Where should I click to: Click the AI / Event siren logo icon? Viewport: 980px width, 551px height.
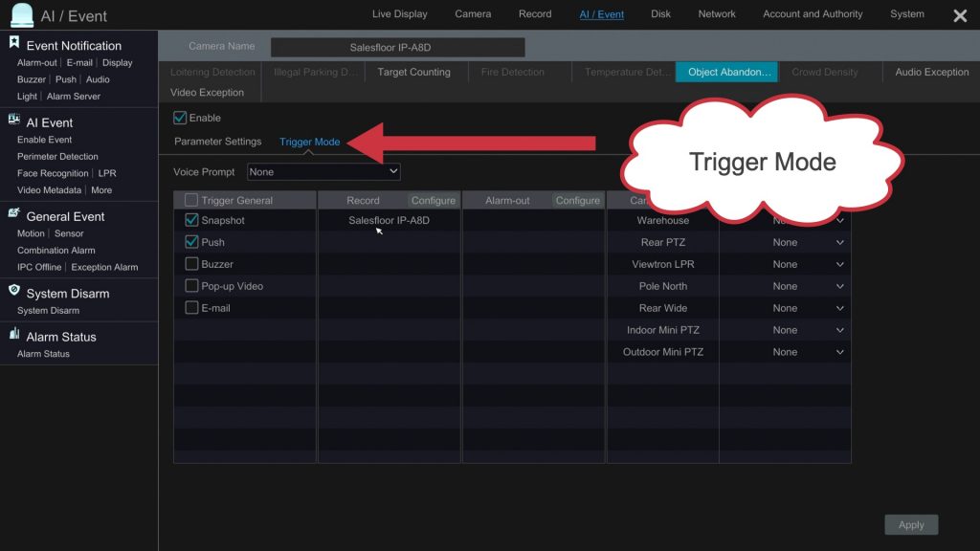(21, 15)
